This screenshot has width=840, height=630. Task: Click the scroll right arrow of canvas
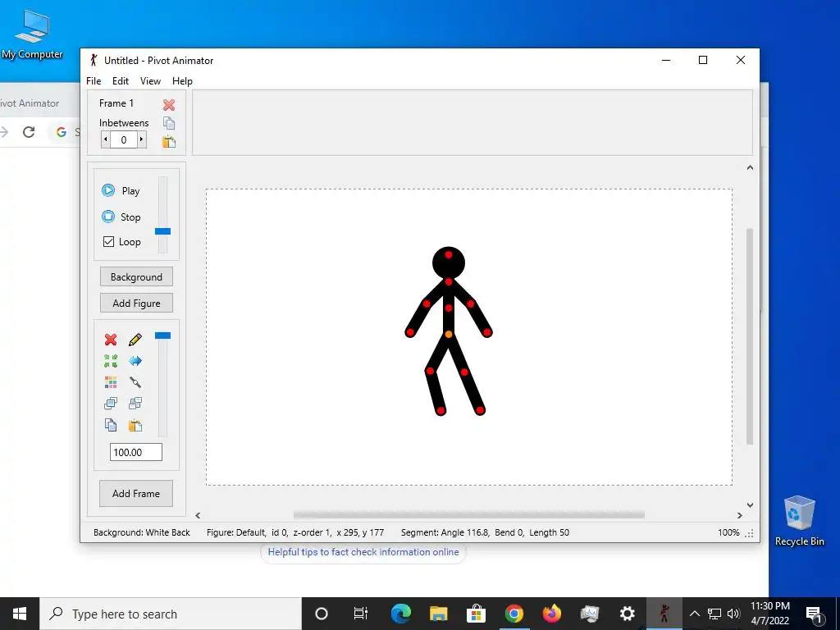[x=740, y=515]
